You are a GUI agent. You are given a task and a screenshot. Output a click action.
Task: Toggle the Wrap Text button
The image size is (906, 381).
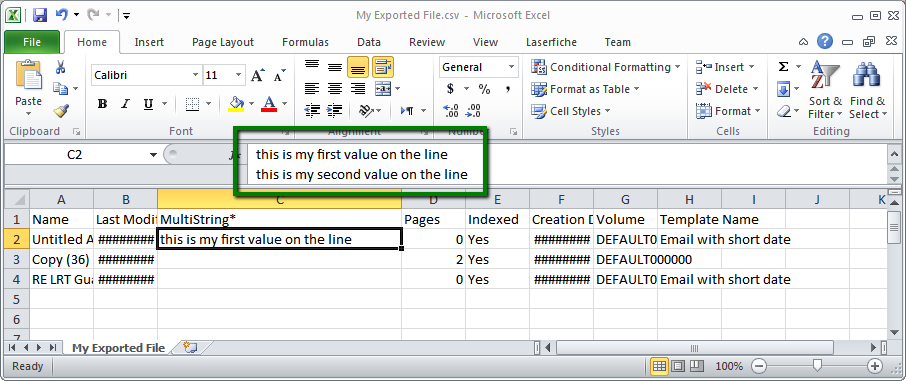(x=383, y=67)
